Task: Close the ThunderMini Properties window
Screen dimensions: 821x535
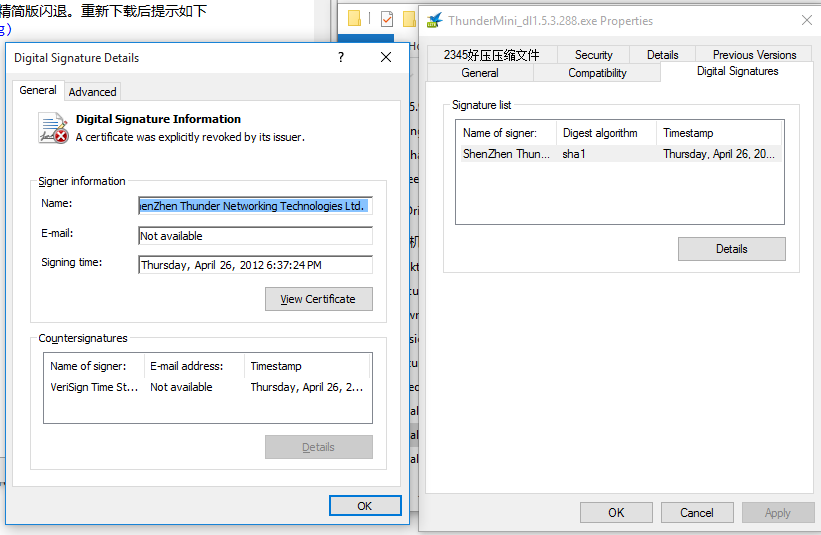Action: tap(807, 20)
